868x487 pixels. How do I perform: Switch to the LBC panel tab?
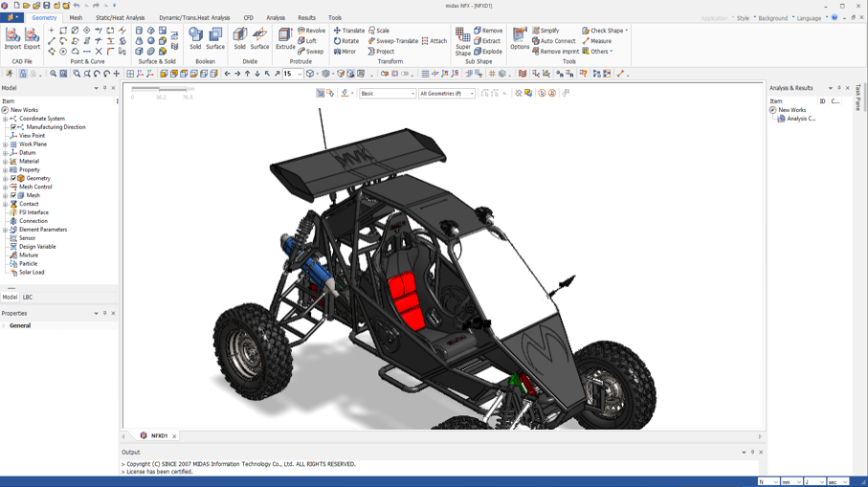pos(27,298)
